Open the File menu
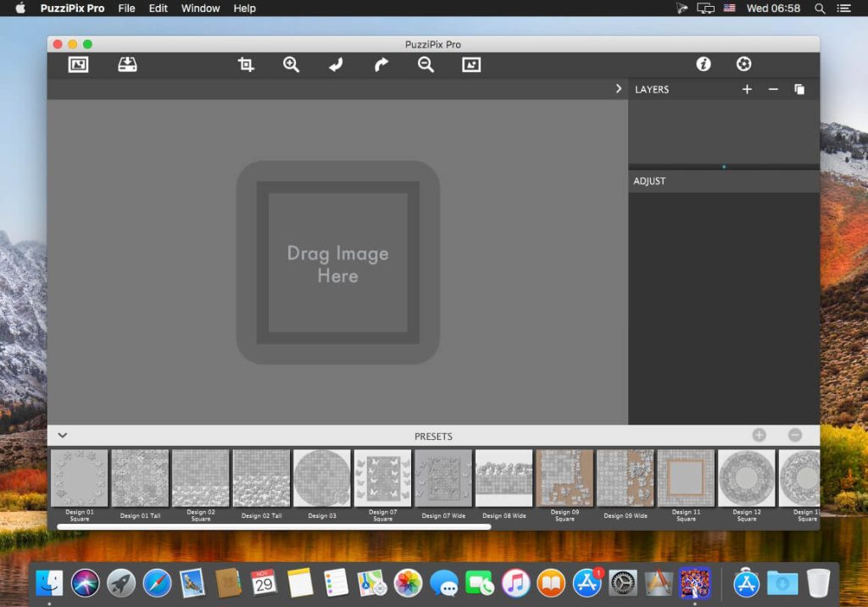This screenshot has width=868, height=607. 125,8
